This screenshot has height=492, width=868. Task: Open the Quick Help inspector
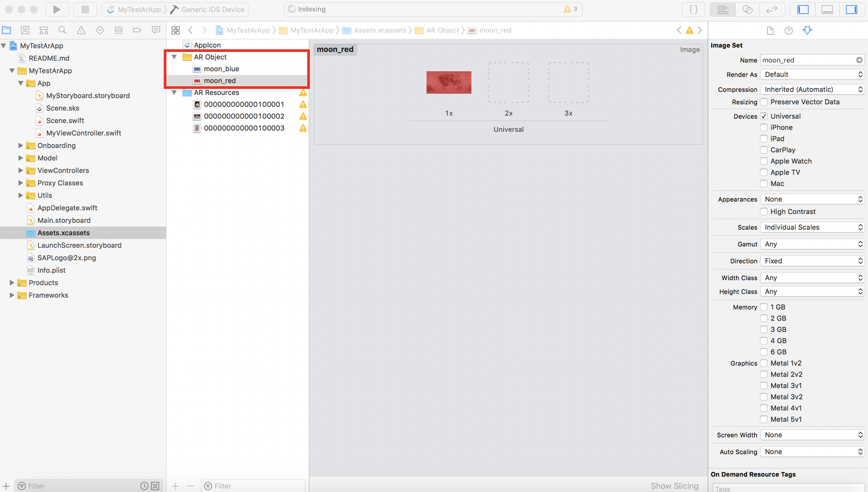click(788, 30)
